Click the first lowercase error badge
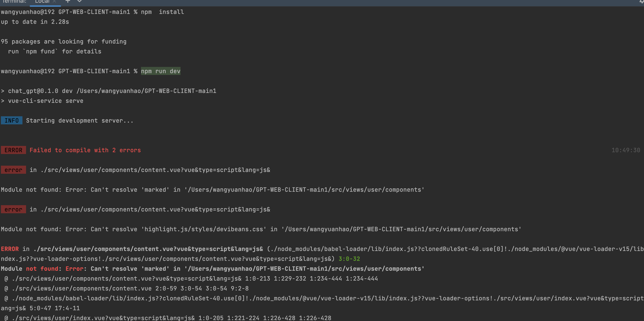Viewport: 644px width, 321px height. 13,170
